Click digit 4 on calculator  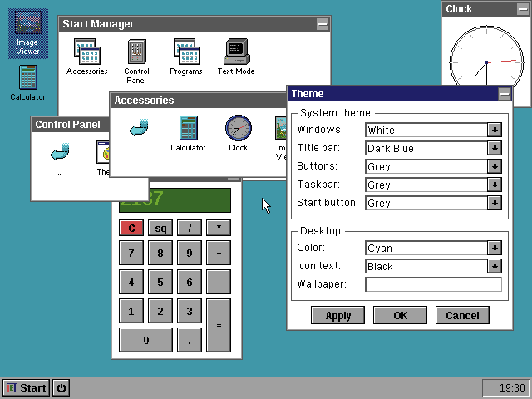(131, 282)
